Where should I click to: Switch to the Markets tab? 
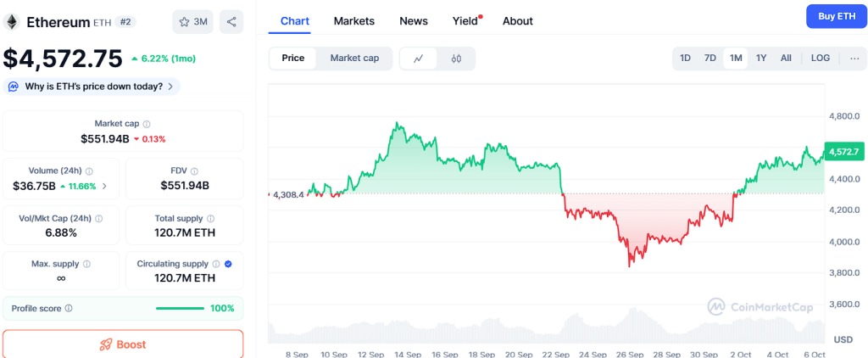(x=354, y=21)
